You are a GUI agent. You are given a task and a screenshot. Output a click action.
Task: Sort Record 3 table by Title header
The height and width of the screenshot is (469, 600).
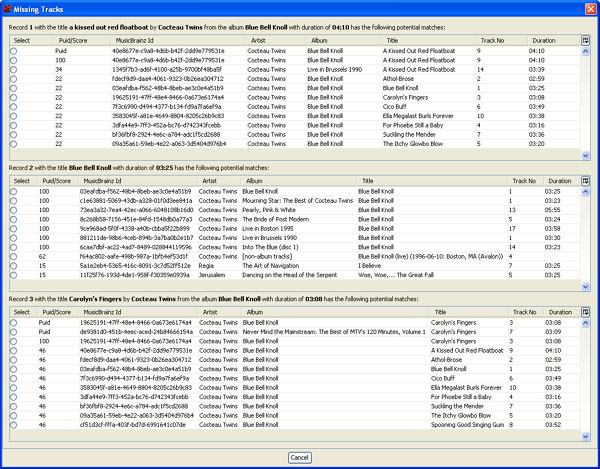pos(468,312)
